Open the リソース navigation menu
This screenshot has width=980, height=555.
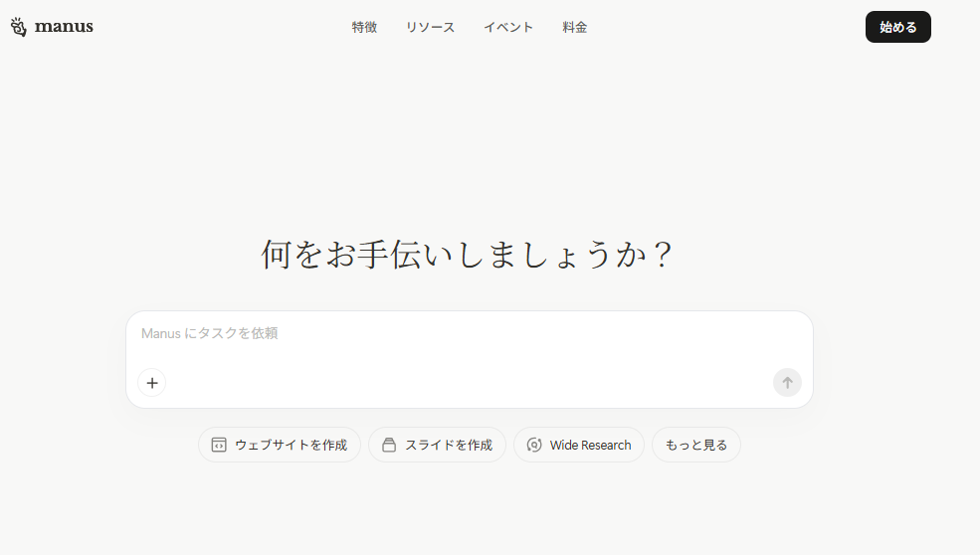430,28
